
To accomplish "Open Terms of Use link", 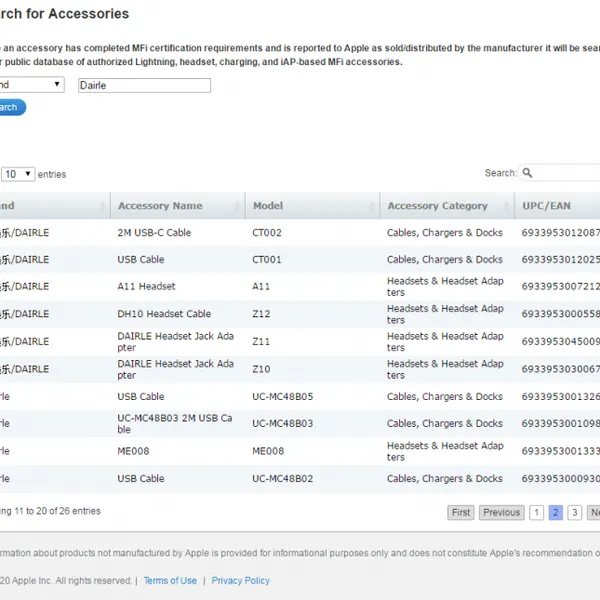I will [x=170, y=581].
